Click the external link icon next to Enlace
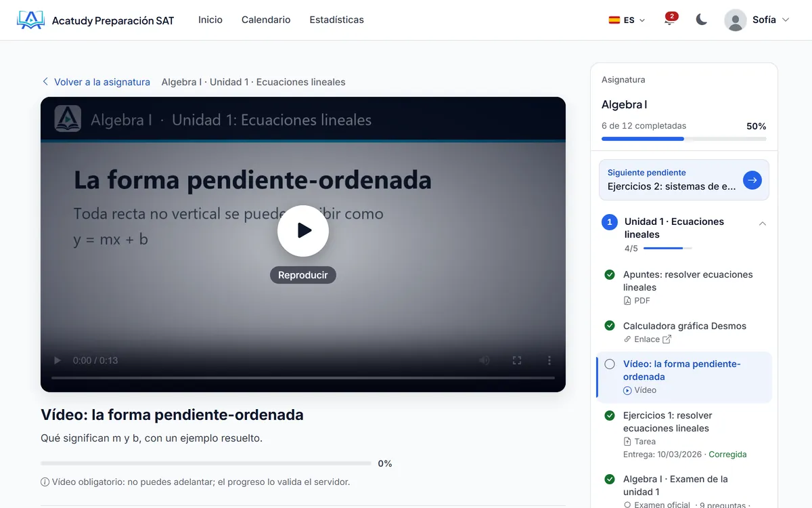The height and width of the screenshot is (508, 812). point(667,339)
